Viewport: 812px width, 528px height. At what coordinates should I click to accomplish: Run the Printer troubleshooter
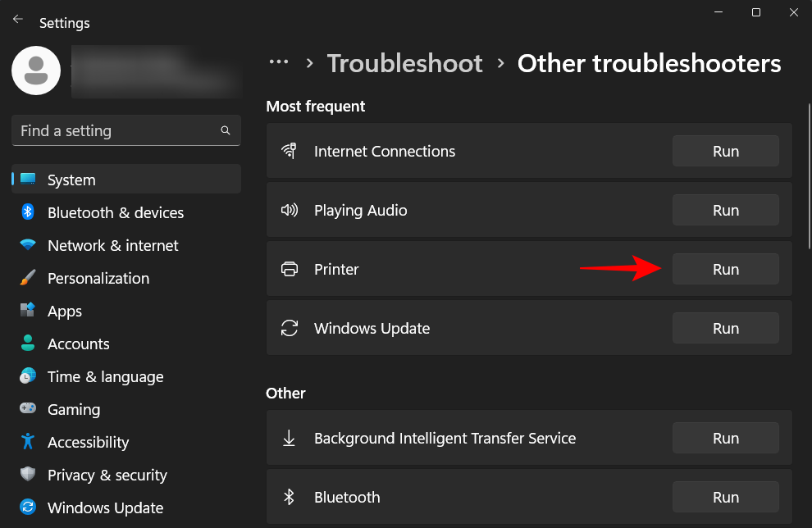[x=725, y=269]
